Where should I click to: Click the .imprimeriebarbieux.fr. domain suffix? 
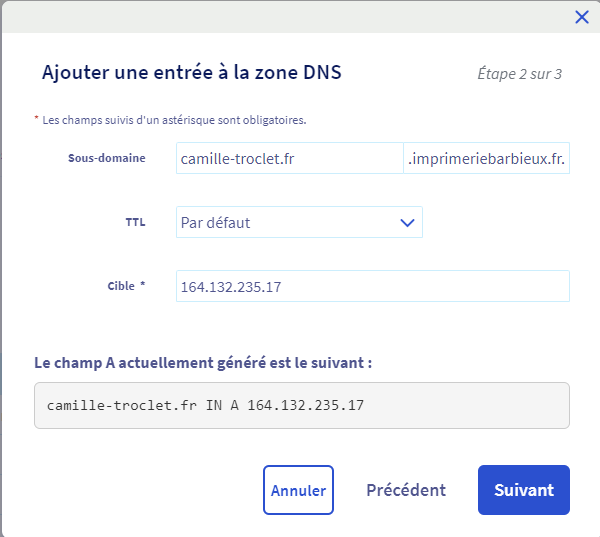tap(487, 159)
